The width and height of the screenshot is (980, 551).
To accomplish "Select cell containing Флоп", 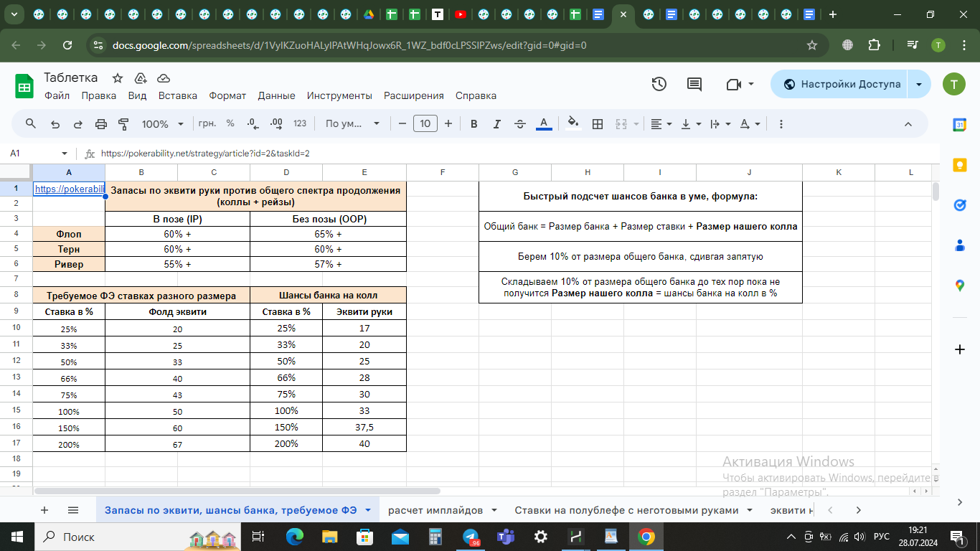I will tap(69, 234).
